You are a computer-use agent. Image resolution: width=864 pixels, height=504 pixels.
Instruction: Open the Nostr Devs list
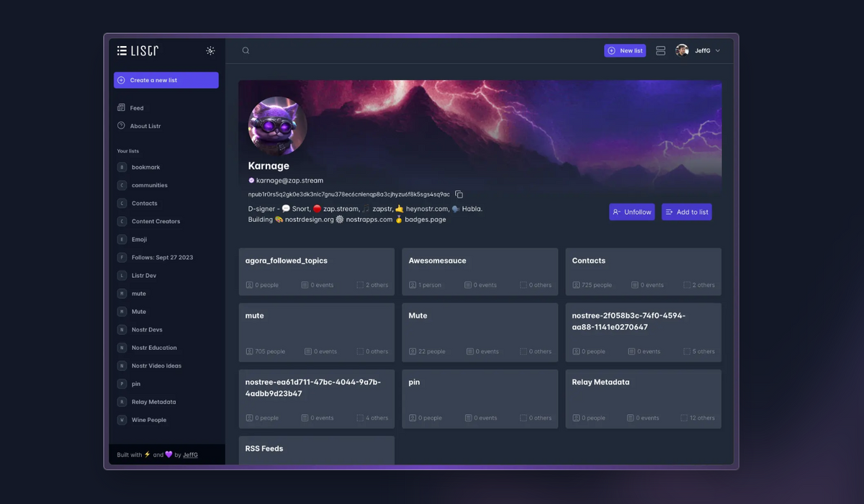tap(147, 330)
